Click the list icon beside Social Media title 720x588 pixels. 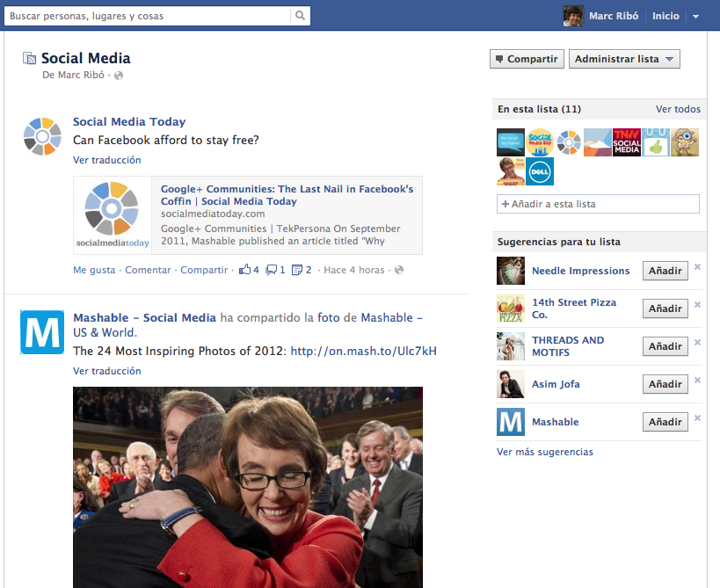coord(29,58)
